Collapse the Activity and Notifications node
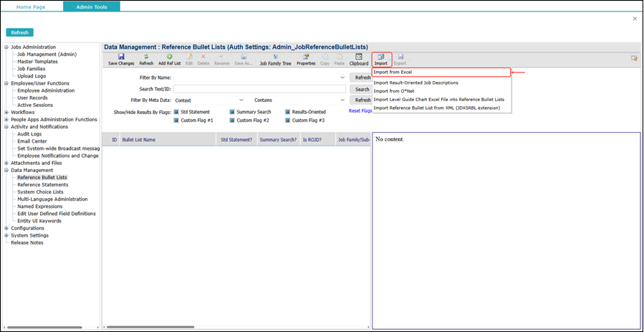The width and height of the screenshot is (644, 332). click(x=6, y=127)
